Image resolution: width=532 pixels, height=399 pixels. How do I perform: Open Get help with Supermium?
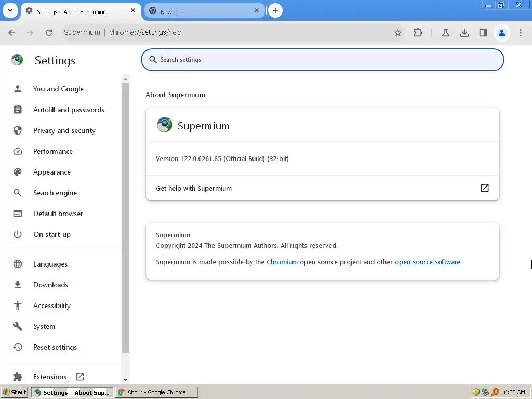coord(322,188)
